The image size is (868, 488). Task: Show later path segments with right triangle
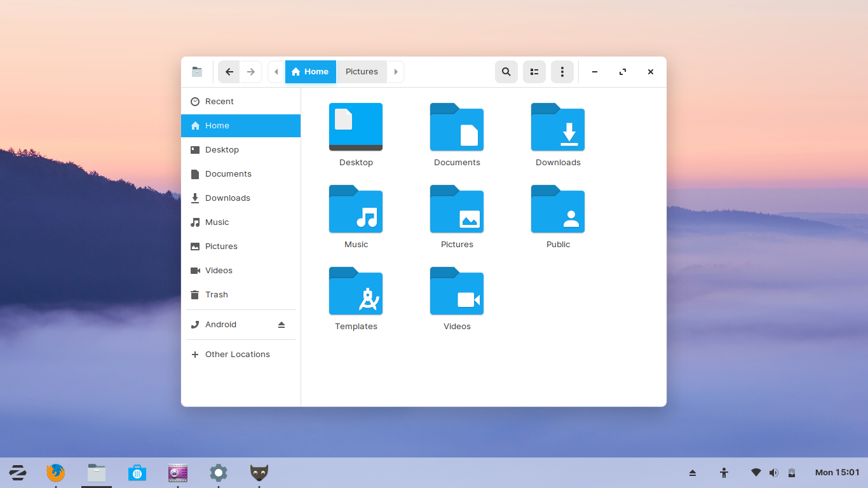pos(395,72)
